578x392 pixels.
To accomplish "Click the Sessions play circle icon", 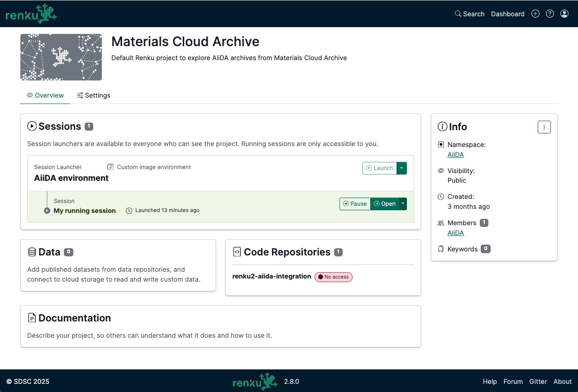I will coord(32,127).
